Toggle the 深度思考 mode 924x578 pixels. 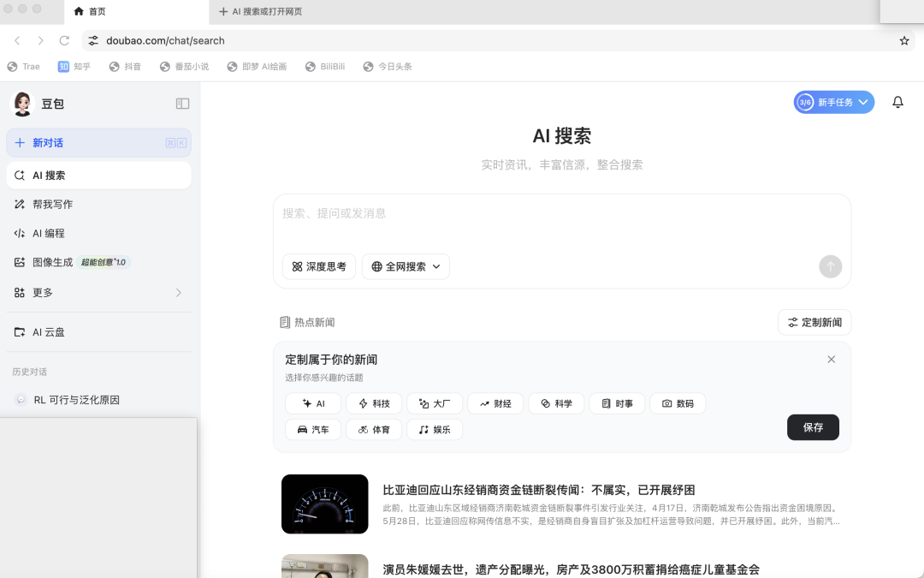319,266
